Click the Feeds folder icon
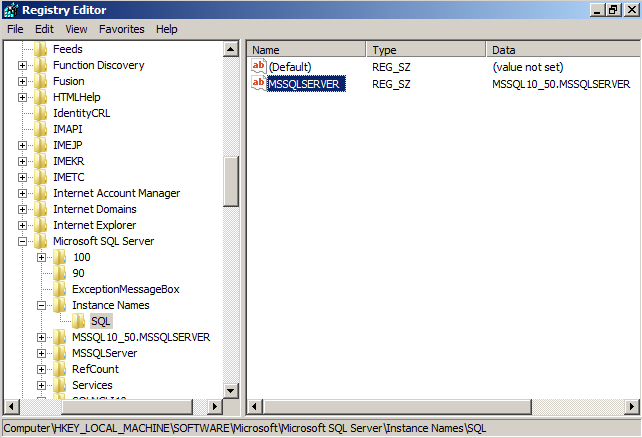 click(40, 49)
